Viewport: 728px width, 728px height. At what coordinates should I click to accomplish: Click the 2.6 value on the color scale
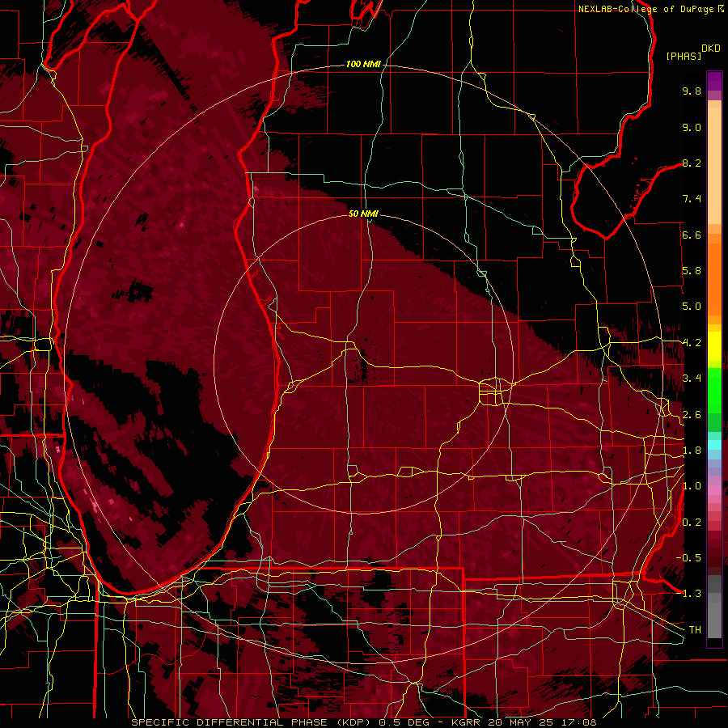[x=692, y=415]
